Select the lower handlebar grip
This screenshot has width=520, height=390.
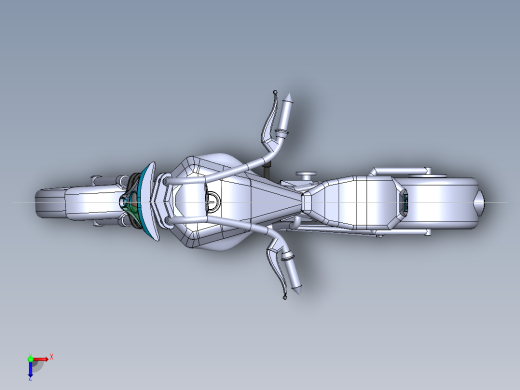292,274
